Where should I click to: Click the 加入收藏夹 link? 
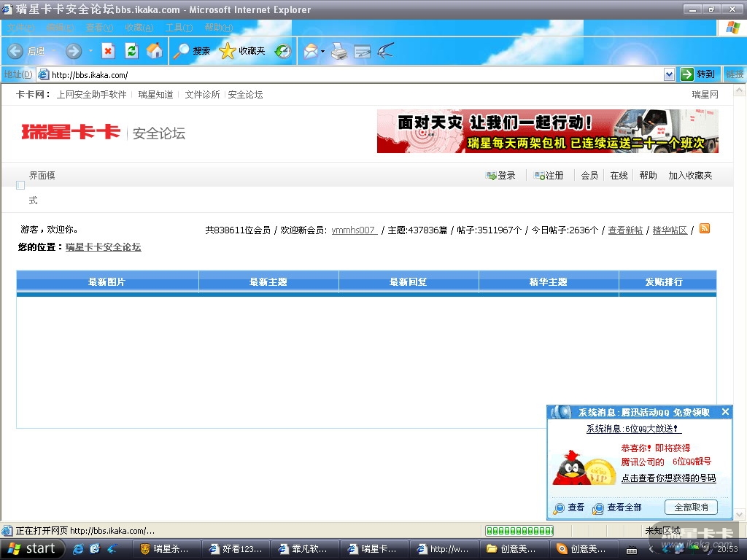pyautogui.click(x=690, y=176)
